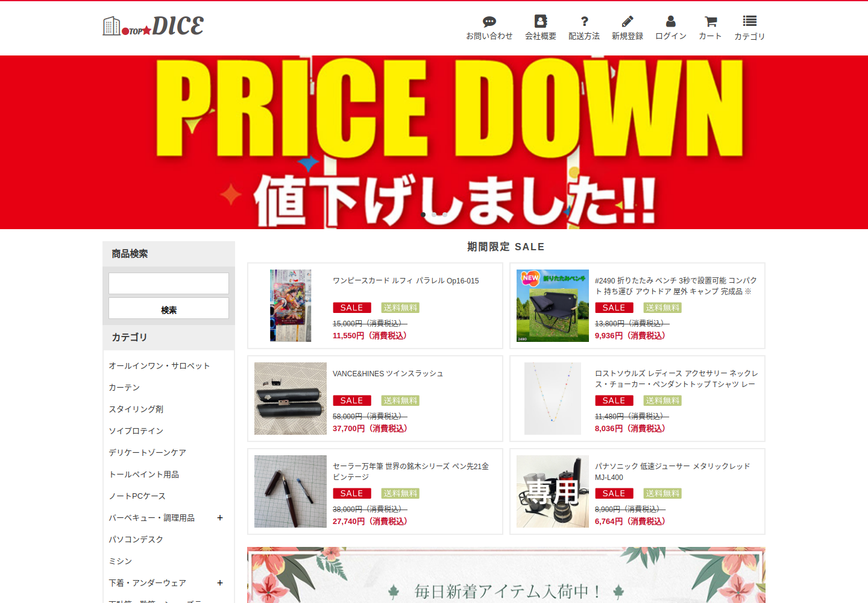The image size is (868, 603).
Task: Expand the 下着・アンダーウェア category
Action: tap(220, 583)
